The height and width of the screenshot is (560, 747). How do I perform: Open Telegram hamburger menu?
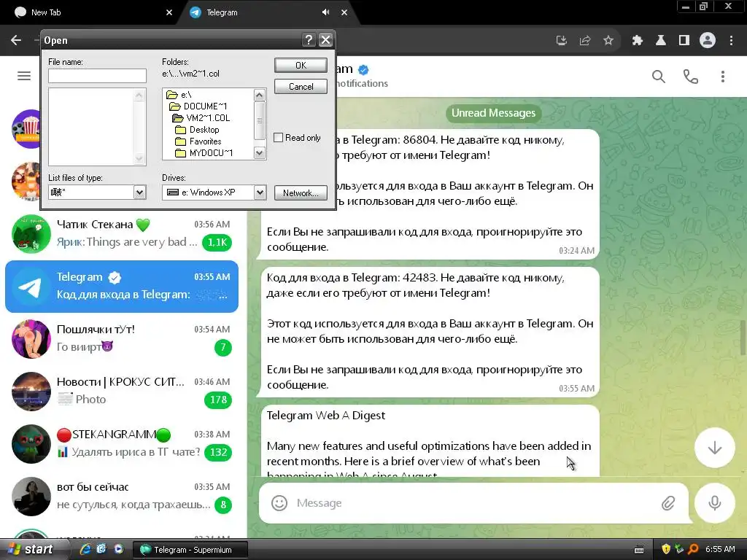click(24, 76)
